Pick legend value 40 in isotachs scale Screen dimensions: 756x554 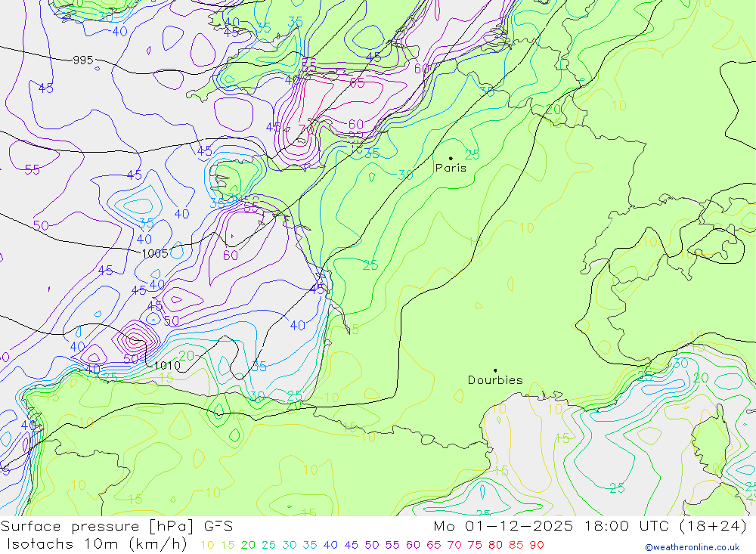pos(330,545)
